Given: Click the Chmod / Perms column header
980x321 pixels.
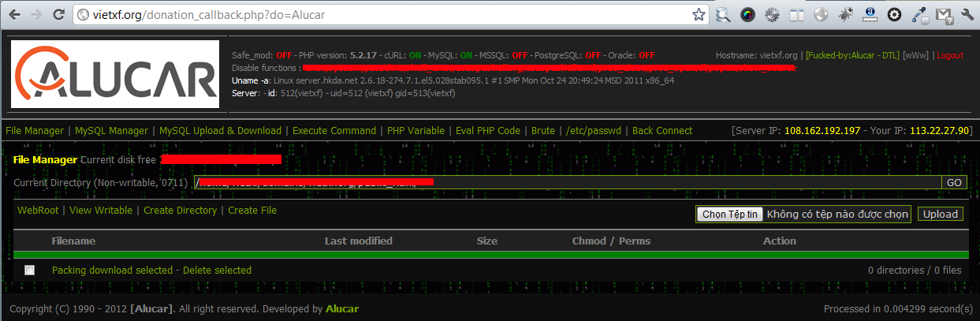Looking at the screenshot, I should (x=612, y=241).
